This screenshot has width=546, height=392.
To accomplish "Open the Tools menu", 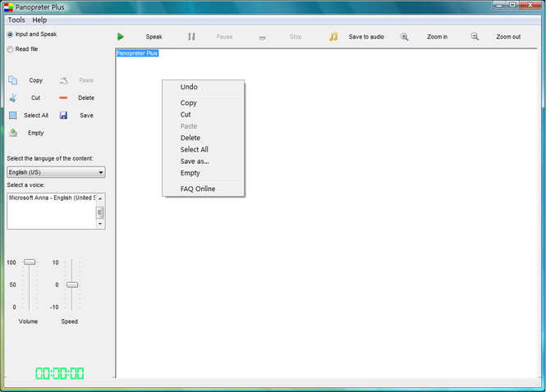I will point(16,20).
